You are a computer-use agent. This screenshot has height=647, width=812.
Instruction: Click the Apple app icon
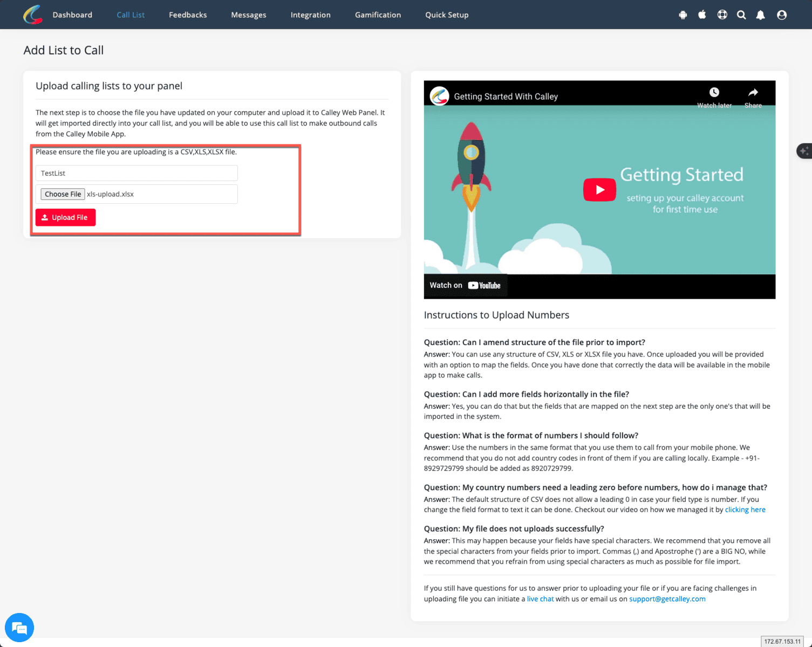point(702,15)
